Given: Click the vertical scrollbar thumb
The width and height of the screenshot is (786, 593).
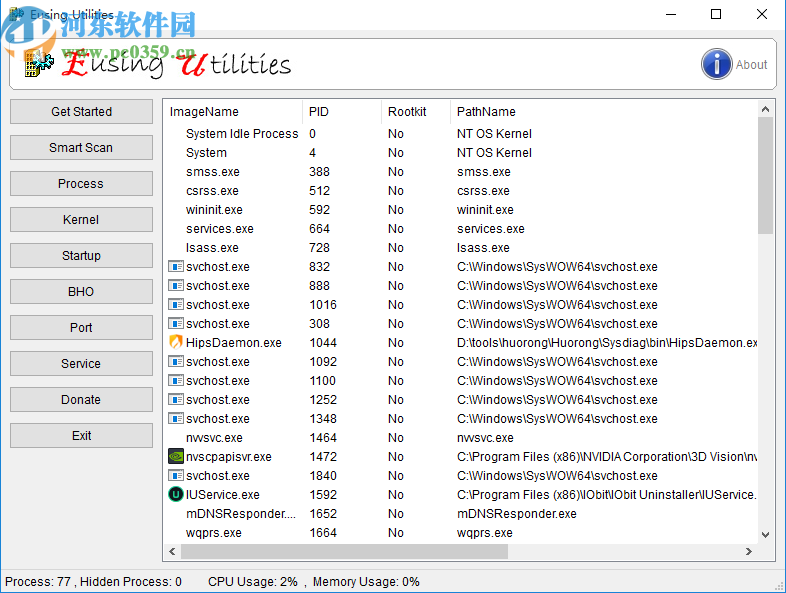Looking at the screenshot, I should 765,175.
